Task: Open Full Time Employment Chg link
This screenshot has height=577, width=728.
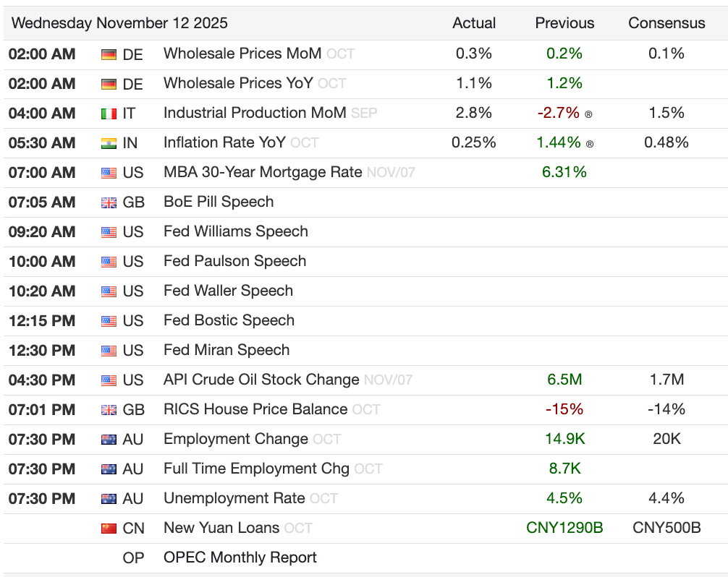Action: (256, 469)
